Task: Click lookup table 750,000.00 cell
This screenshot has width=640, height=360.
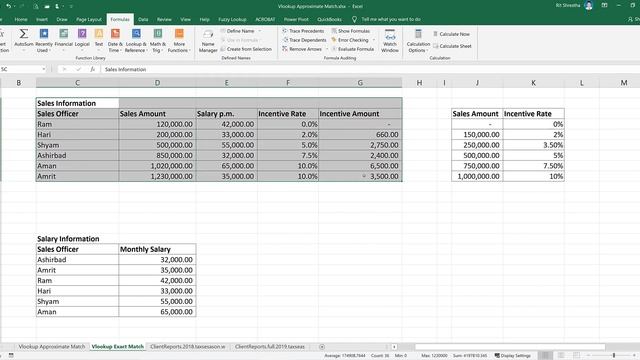Action: coord(477,166)
